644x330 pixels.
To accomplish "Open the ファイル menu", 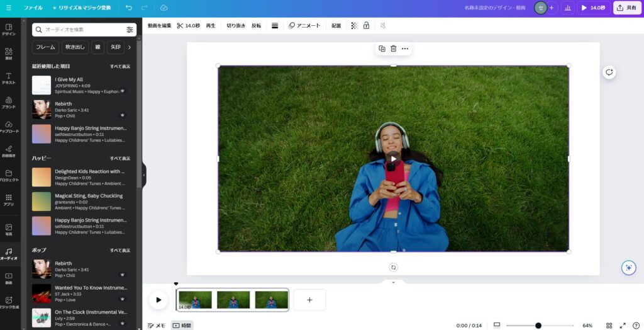I will [x=33, y=8].
